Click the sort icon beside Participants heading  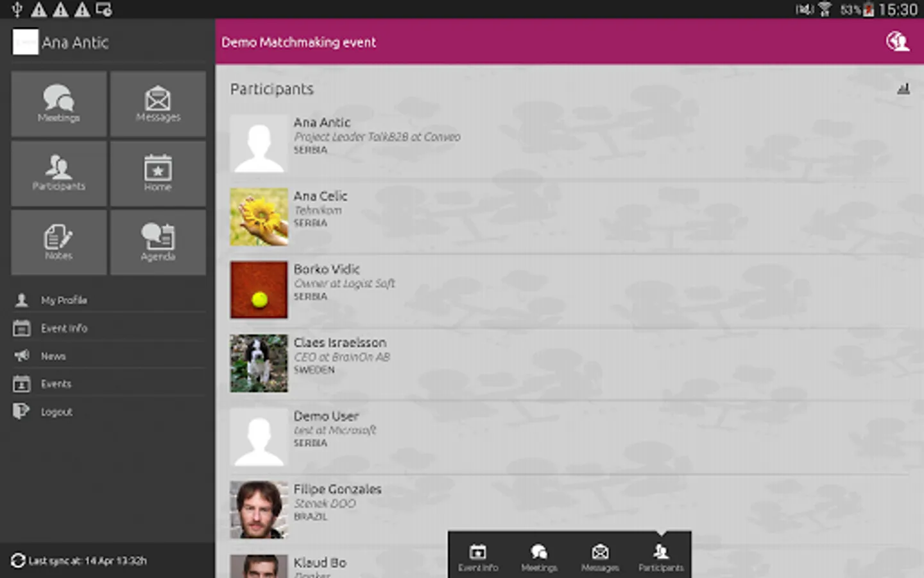903,89
